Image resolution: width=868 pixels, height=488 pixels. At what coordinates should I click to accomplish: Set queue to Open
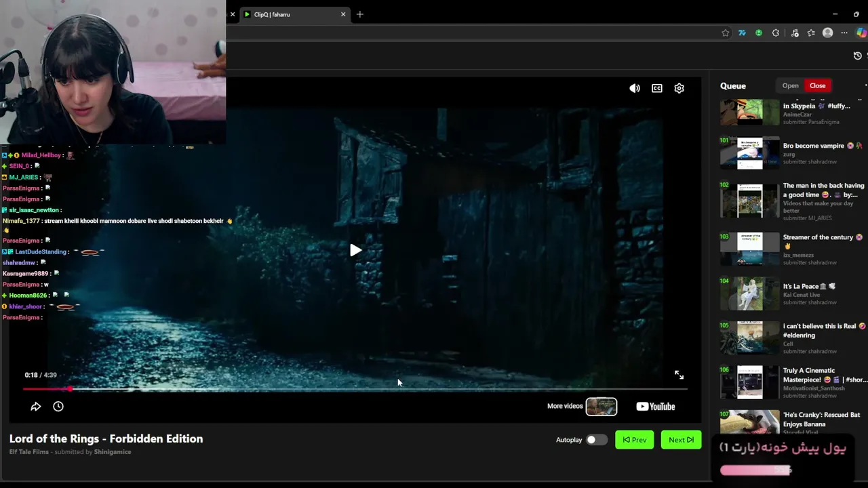click(790, 85)
